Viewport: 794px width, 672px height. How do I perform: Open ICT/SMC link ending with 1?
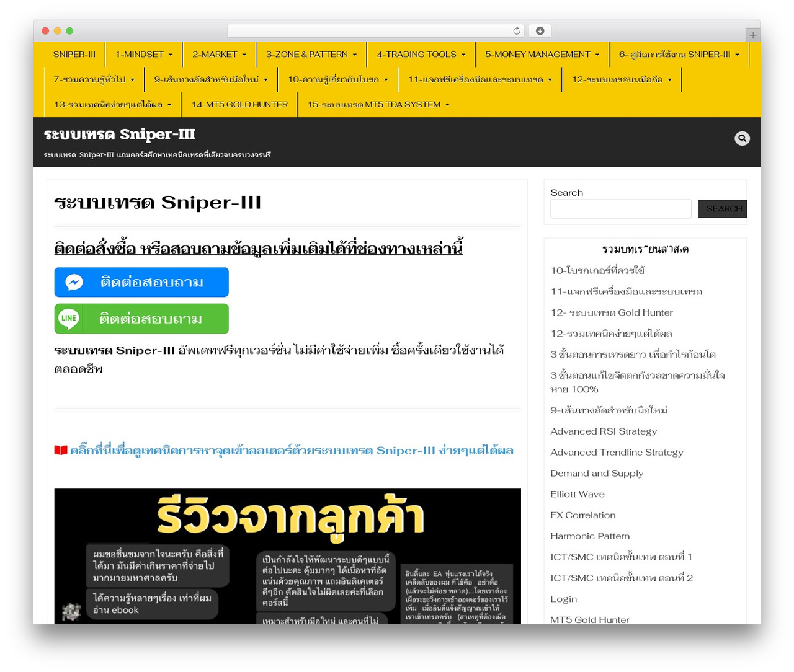coord(621,557)
